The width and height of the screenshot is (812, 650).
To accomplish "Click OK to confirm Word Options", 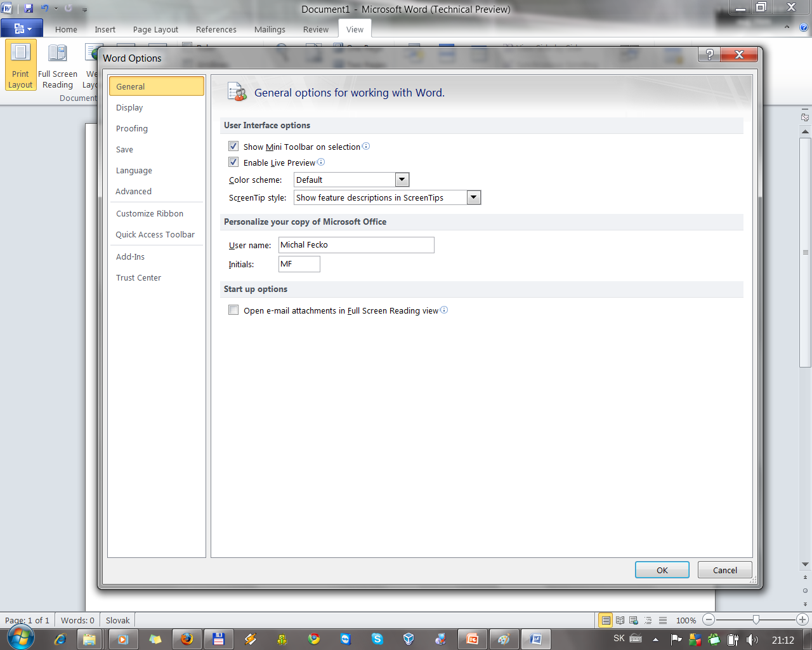I will click(x=662, y=570).
